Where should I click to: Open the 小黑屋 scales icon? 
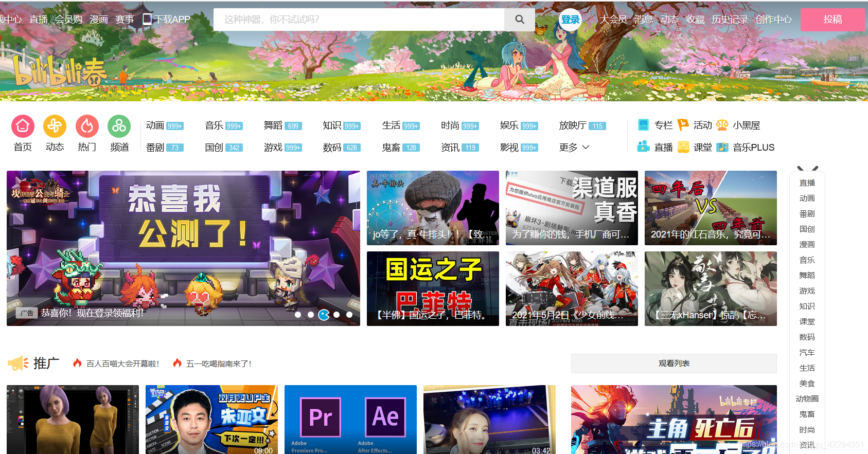click(x=722, y=125)
